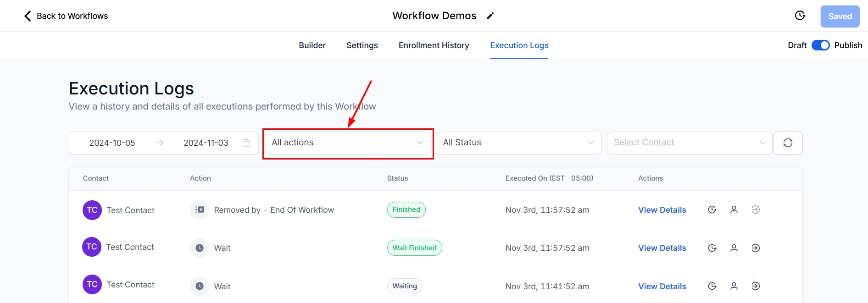
Task: Switch to the Builder tab
Action: tap(312, 45)
